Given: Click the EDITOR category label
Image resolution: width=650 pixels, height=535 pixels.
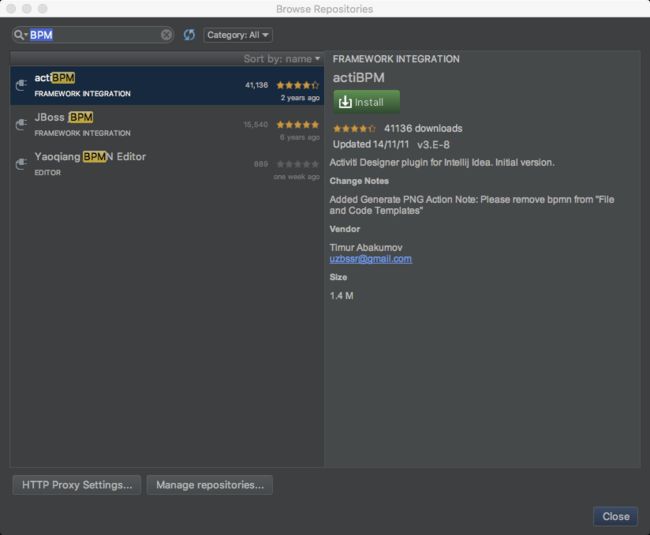Looking at the screenshot, I should point(48,173).
